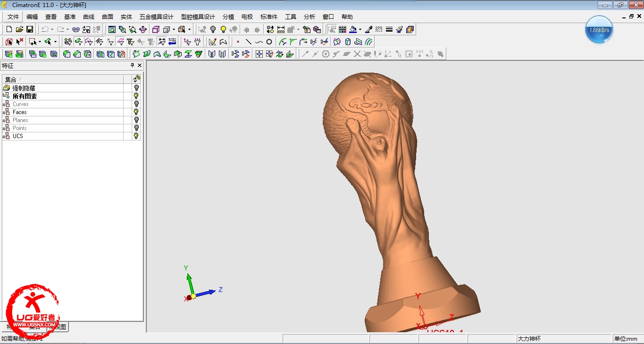Click the sketcher pencil-and-triangle icon
644x344 pixels.
pyautogui.click(x=213, y=41)
